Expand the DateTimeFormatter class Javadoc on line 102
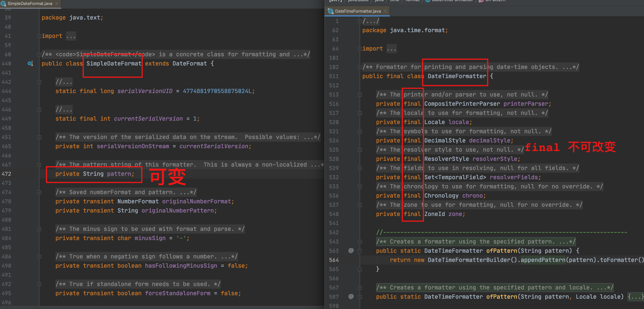 pyautogui.click(x=360, y=67)
